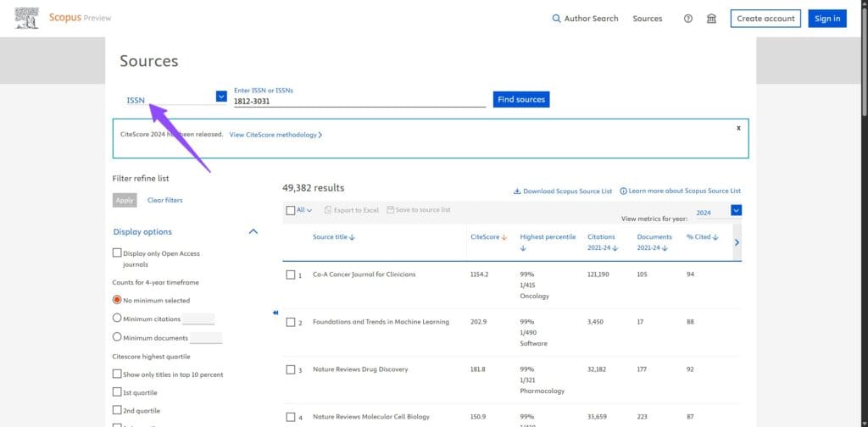Click the Apply filter button
The image size is (868, 427).
pos(125,200)
